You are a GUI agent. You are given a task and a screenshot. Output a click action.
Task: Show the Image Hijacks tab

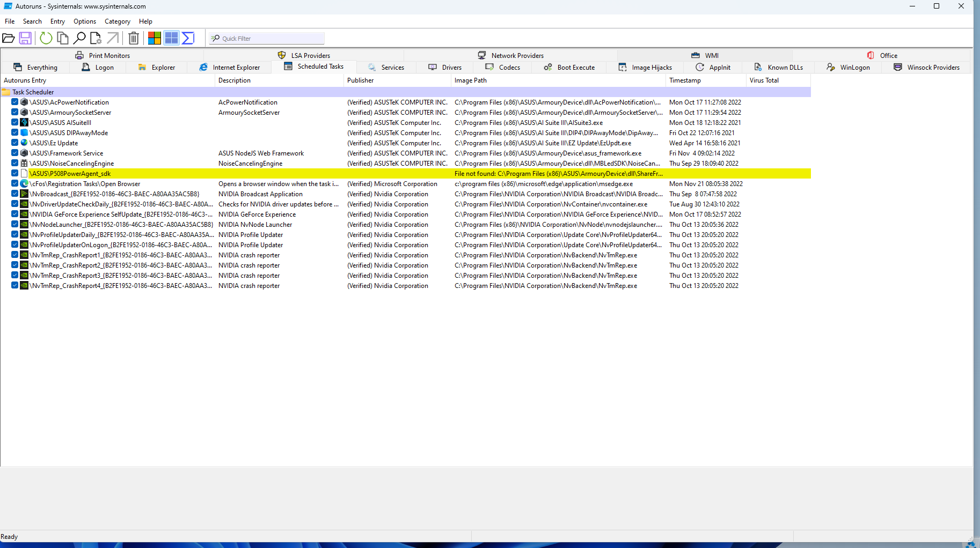click(x=645, y=68)
